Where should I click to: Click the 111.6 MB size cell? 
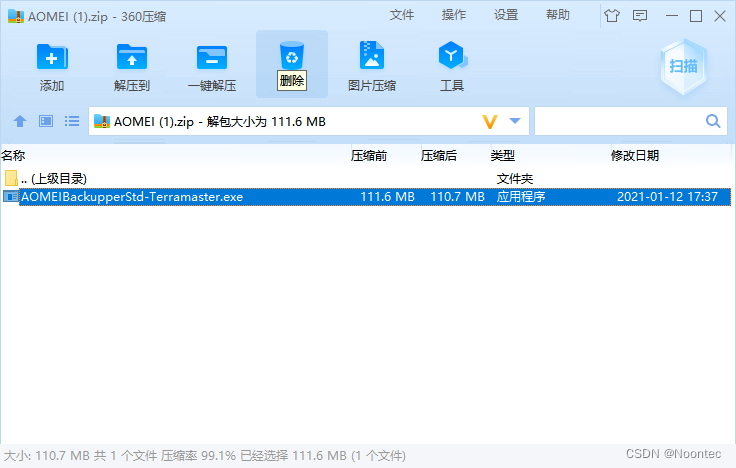tap(387, 197)
